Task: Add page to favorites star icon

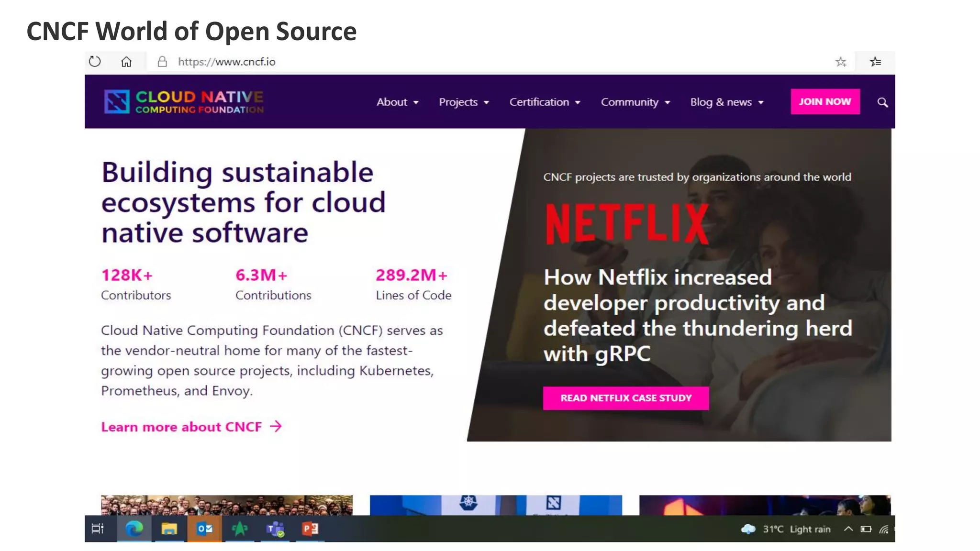Action: 841,62
